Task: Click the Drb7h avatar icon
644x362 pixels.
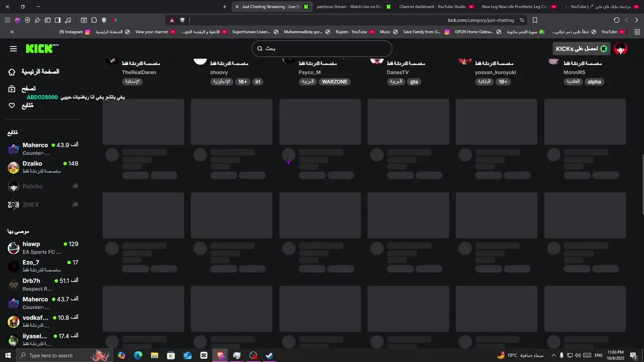Action: click(x=14, y=285)
